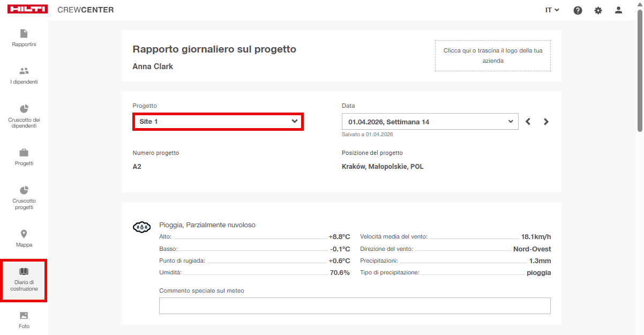Viewport: 644px width, 335px height.
Task: Open Rapportini from the sidebar
Action: click(x=24, y=38)
